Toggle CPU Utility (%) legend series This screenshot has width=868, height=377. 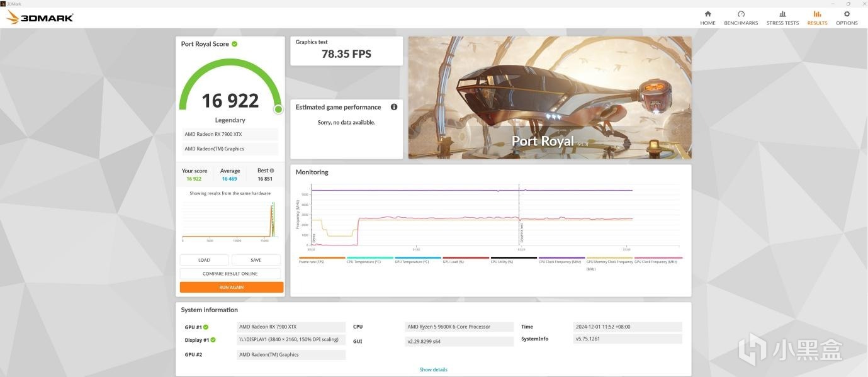[x=514, y=260]
